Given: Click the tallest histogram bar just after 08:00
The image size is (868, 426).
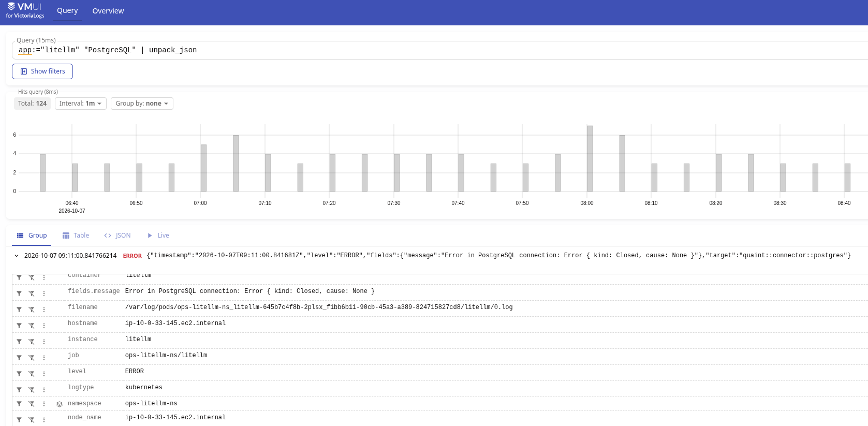Looking at the screenshot, I should click(590, 158).
